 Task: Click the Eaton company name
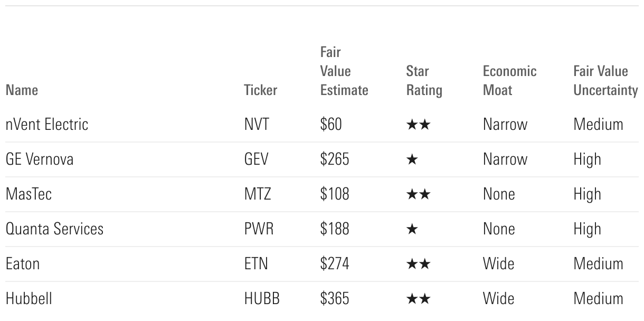pos(22,264)
